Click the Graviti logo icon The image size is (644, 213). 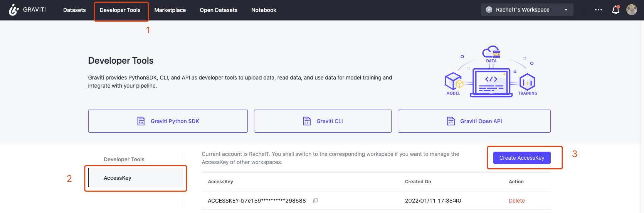tap(13, 10)
